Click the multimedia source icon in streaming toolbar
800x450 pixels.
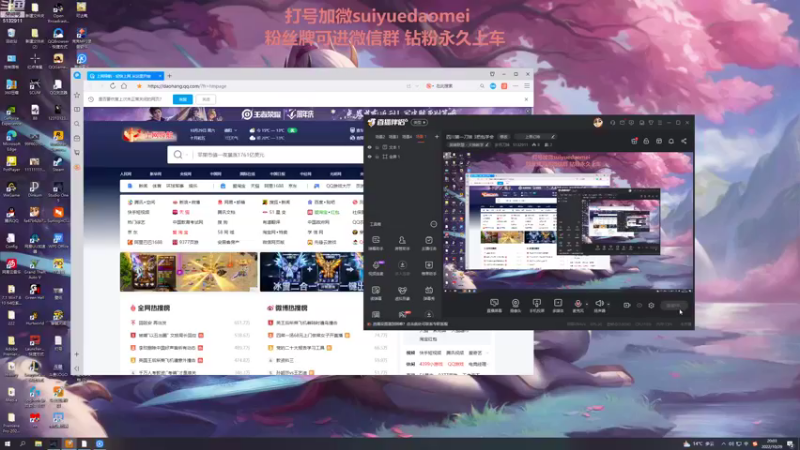[x=558, y=303]
